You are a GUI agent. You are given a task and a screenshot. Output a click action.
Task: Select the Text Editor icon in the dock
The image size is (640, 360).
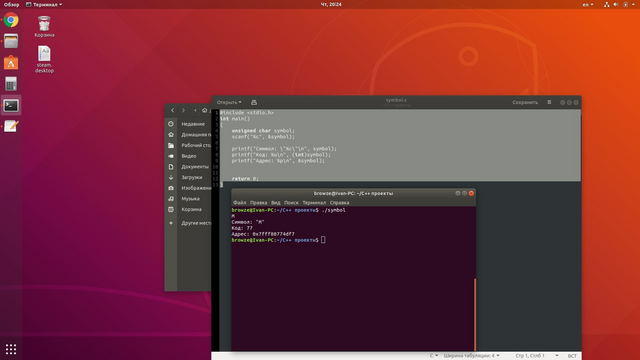coord(11,127)
